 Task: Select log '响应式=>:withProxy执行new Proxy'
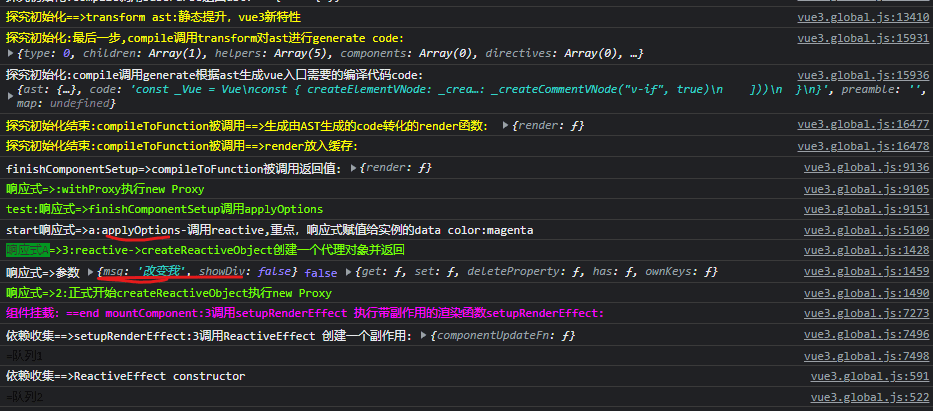(105, 189)
